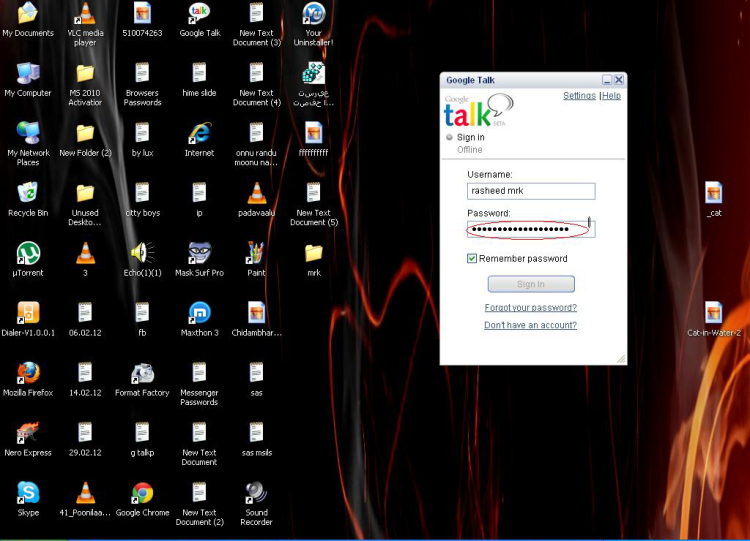The image size is (750, 541).
Task: Open VLC file named 3
Action: coord(85,253)
